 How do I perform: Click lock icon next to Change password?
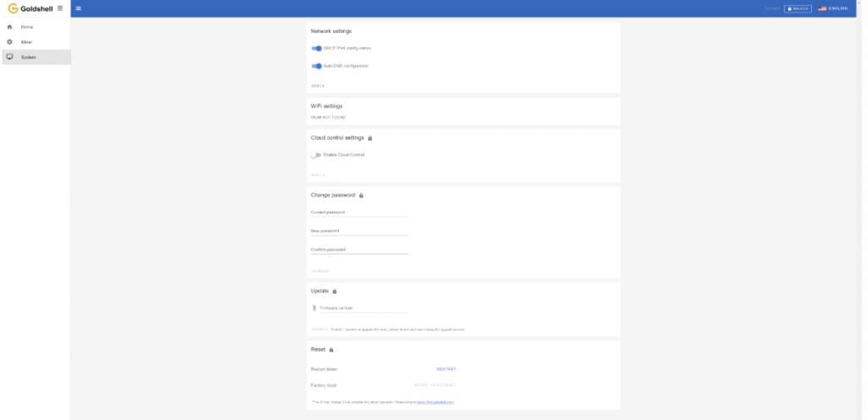pyautogui.click(x=362, y=196)
